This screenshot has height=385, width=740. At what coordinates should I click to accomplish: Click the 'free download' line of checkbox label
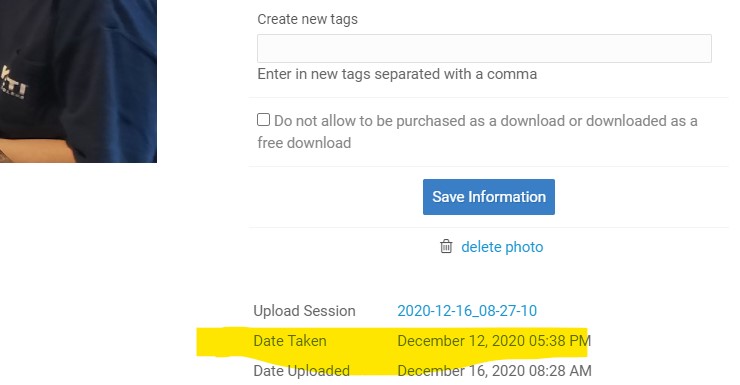tap(304, 143)
